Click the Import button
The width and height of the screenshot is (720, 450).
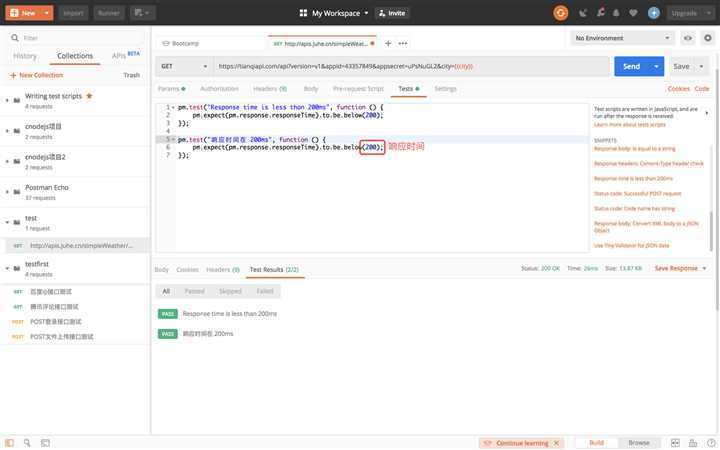click(x=73, y=13)
